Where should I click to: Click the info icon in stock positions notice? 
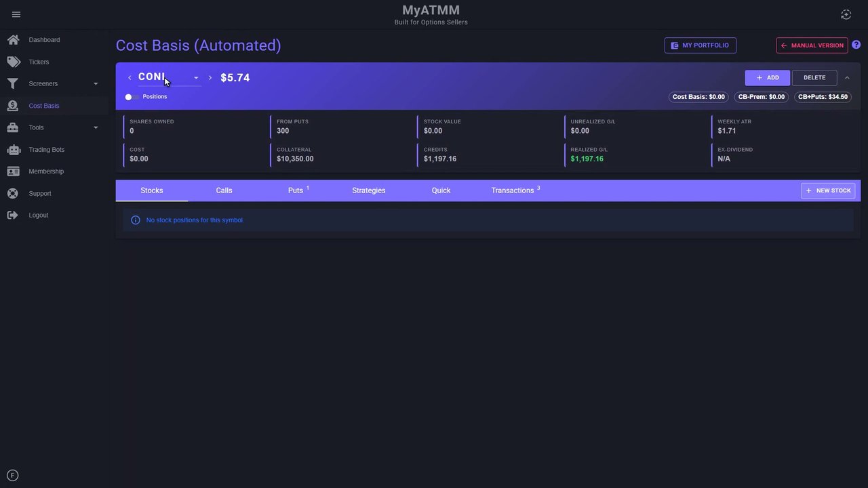pos(135,220)
